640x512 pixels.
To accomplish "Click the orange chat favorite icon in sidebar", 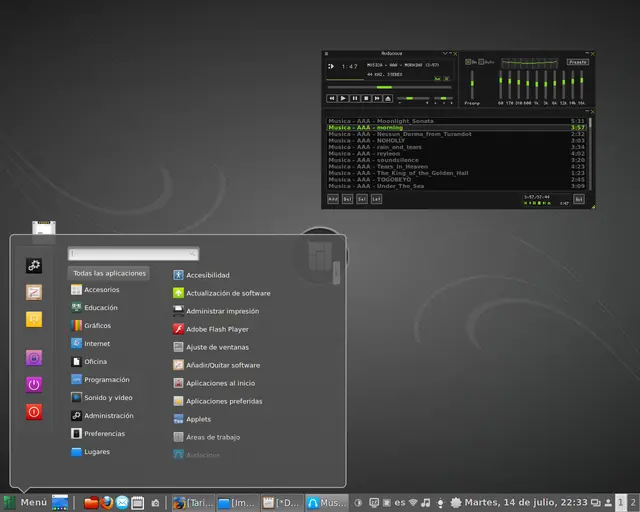I will coord(34,319).
